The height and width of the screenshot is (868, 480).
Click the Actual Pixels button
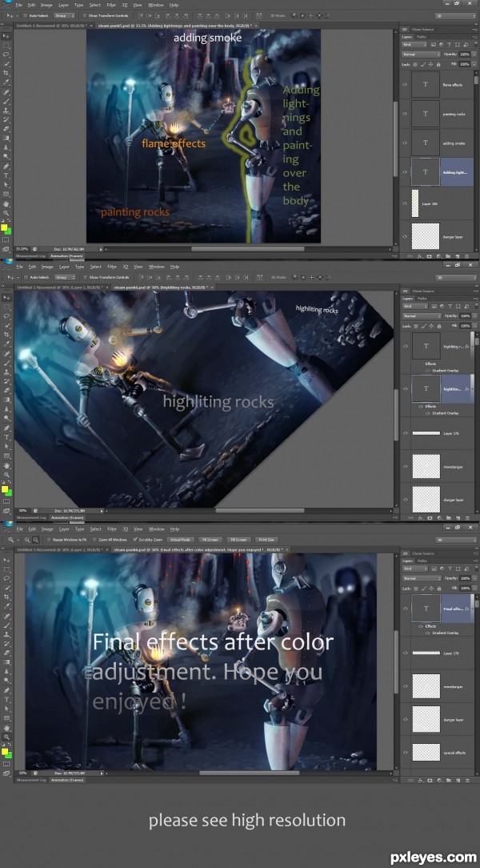coord(180,539)
